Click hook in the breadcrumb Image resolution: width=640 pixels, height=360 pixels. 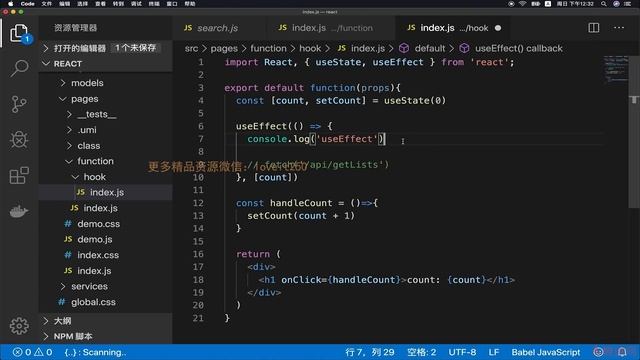point(310,48)
